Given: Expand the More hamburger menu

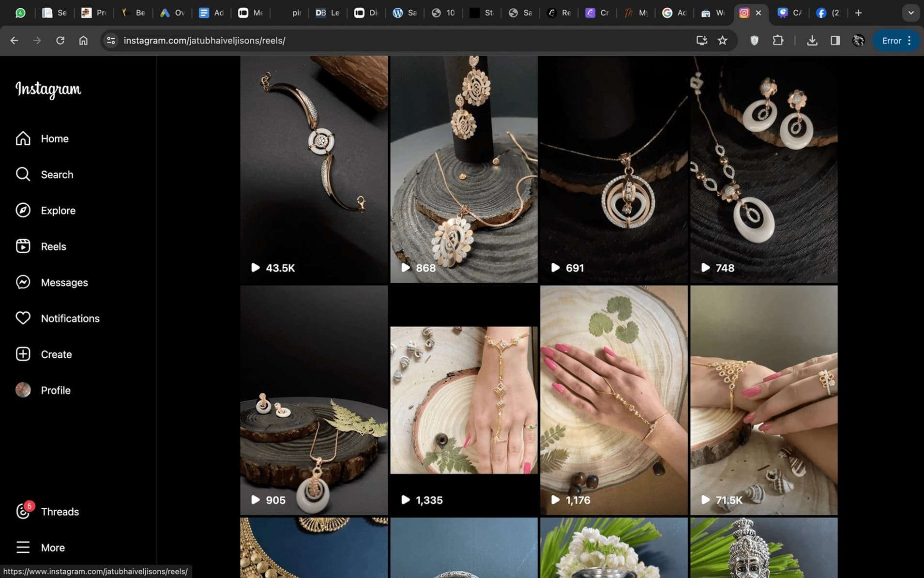Looking at the screenshot, I should (23, 547).
